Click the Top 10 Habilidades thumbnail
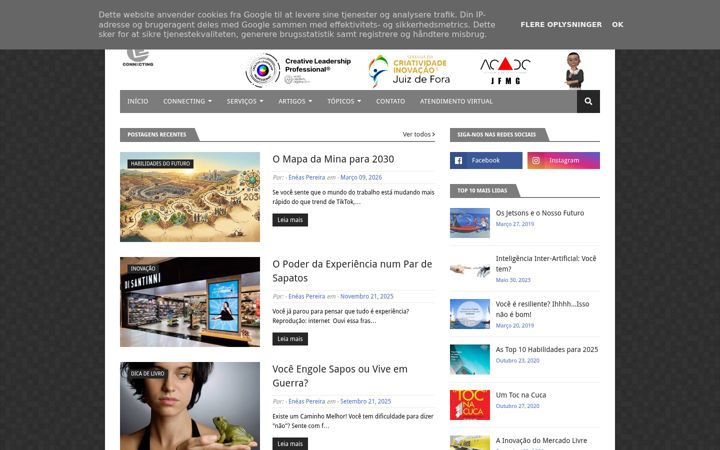Screen dimensions: 720x450 tap(470, 360)
